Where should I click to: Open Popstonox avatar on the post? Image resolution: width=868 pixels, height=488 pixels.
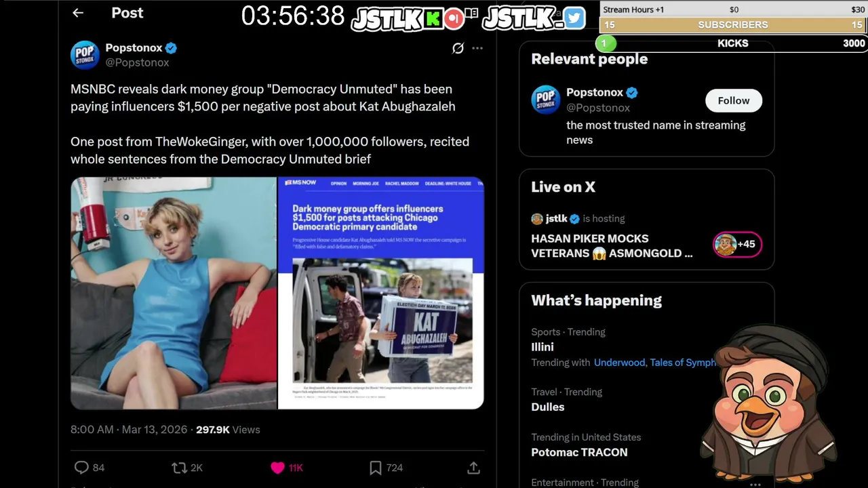click(85, 55)
